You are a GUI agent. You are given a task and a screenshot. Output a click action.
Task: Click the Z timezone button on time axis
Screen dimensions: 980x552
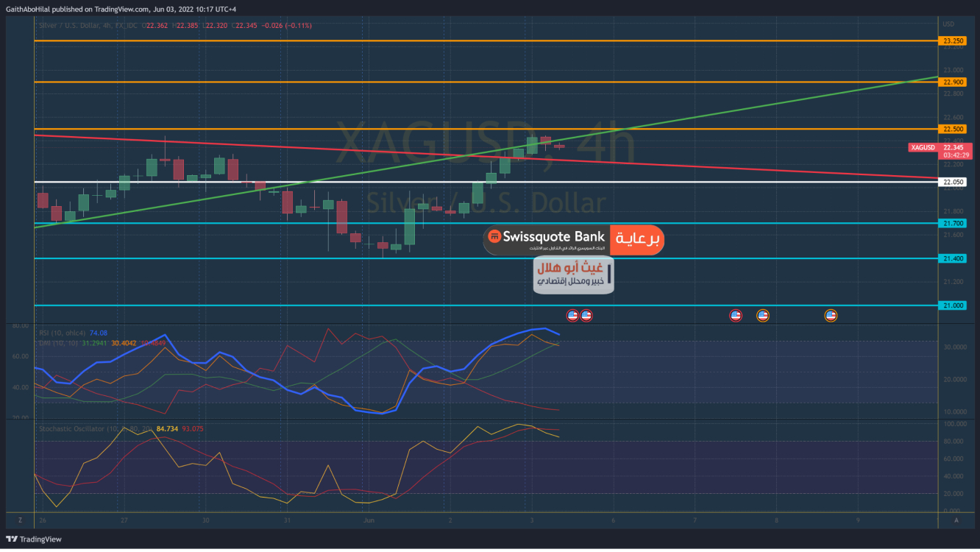[x=20, y=520]
